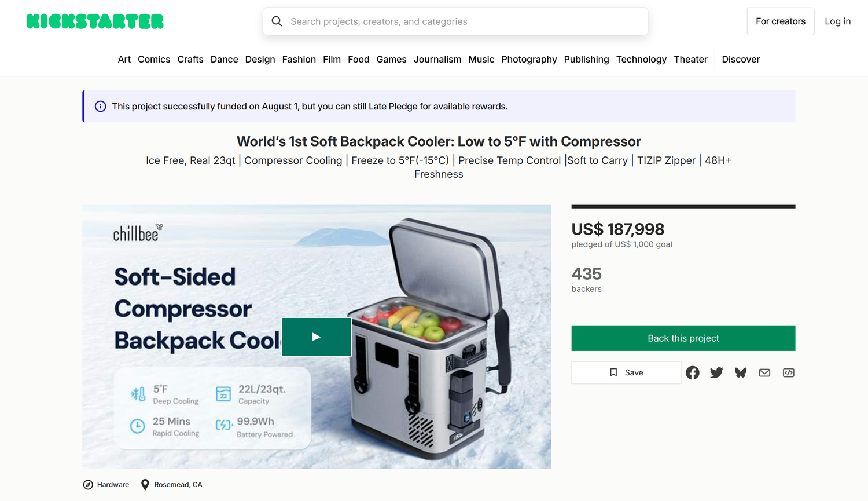
Task: Share the project on Bluesky
Action: tap(741, 372)
